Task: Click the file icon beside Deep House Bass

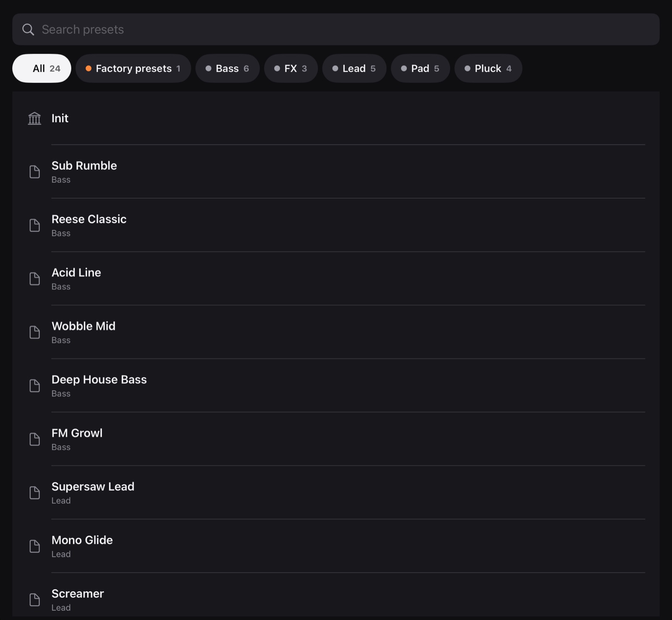Action: point(34,385)
